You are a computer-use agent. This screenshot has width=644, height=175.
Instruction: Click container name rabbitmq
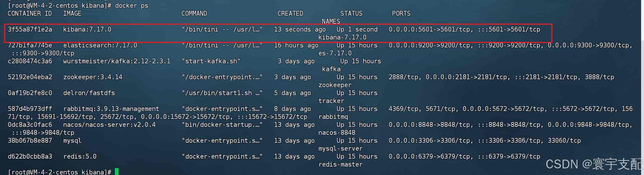333,117
